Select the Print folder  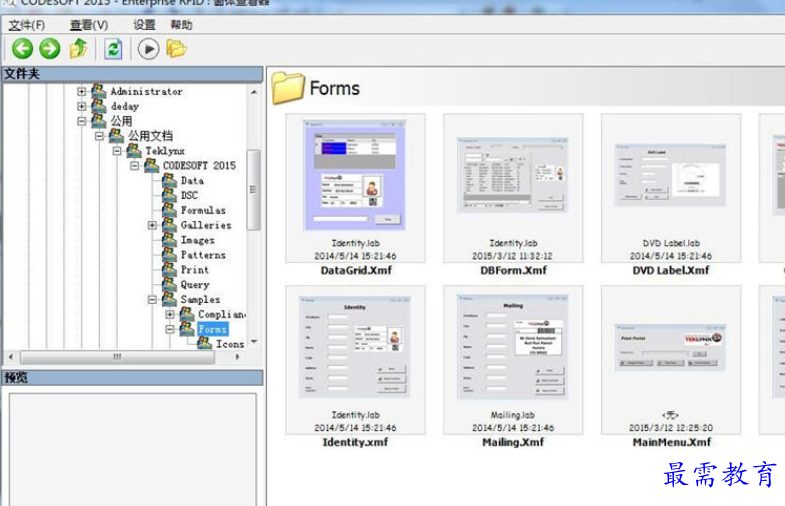(x=195, y=270)
